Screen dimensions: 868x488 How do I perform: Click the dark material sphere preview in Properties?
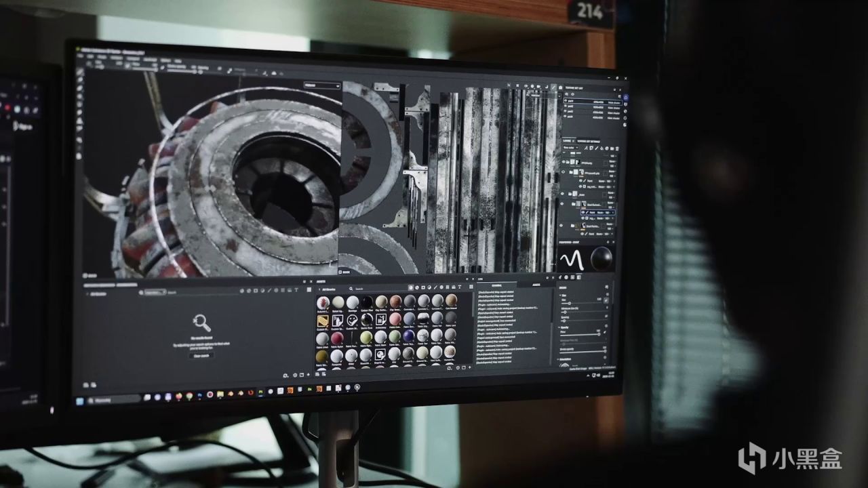coord(600,258)
